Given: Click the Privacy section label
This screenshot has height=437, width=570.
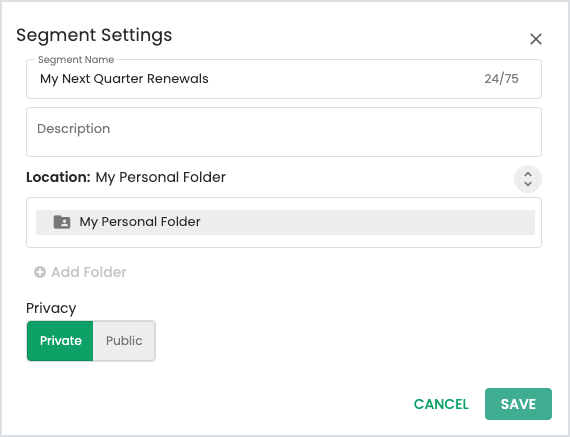Looking at the screenshot, I should click(x=51, y=308).
